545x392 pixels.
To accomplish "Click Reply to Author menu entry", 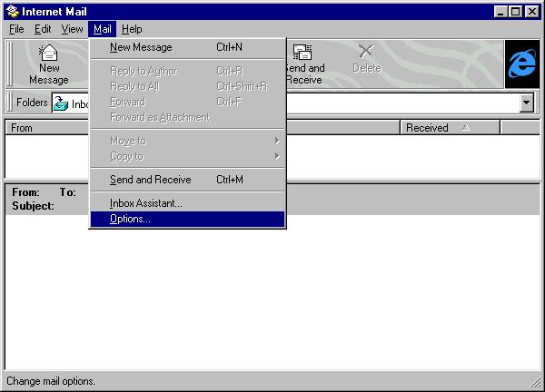I will coord(187,71).
